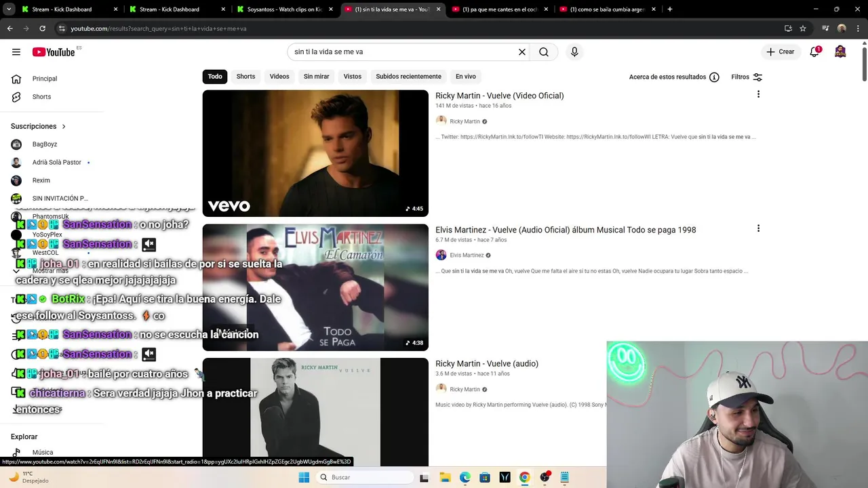Select the Sin mirar filter chip
Viewport: 868px width, 488px height.
(316, 77)
